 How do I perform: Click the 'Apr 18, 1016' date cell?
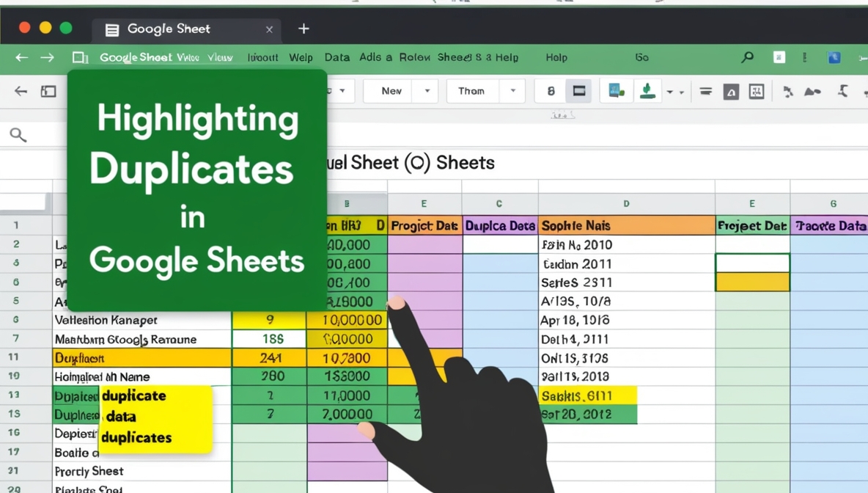coord(627,320)
